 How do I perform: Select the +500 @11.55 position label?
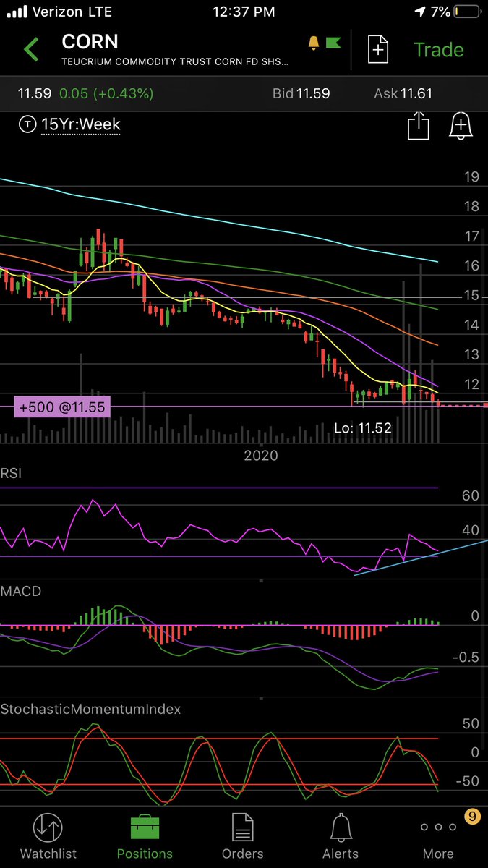[61, 407]
